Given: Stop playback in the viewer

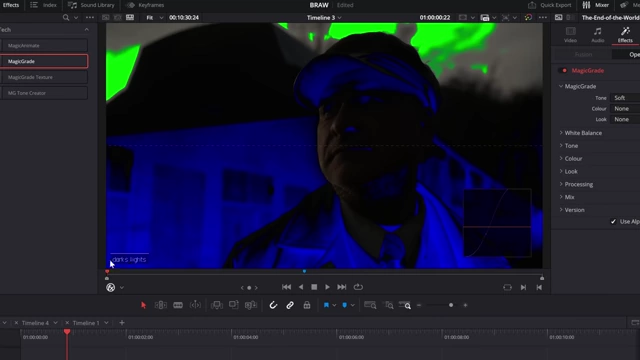Looking at the screenshot, I should click(x=314, y=287).
